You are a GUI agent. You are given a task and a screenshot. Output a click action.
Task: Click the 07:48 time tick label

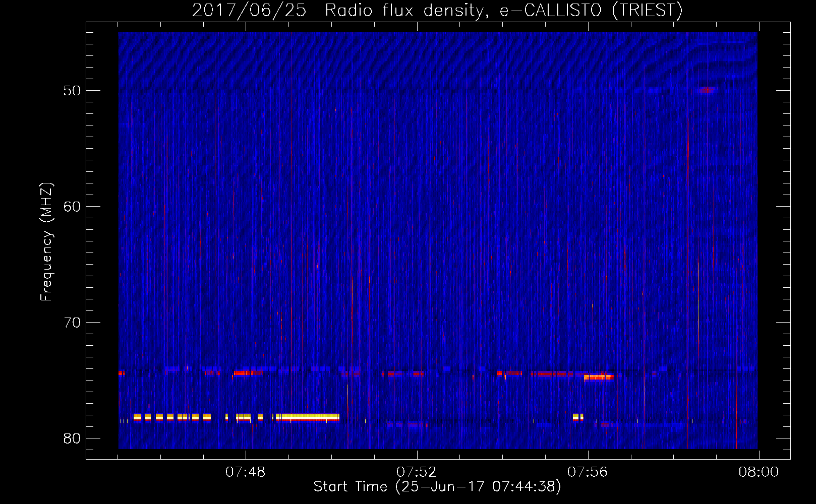246,472
